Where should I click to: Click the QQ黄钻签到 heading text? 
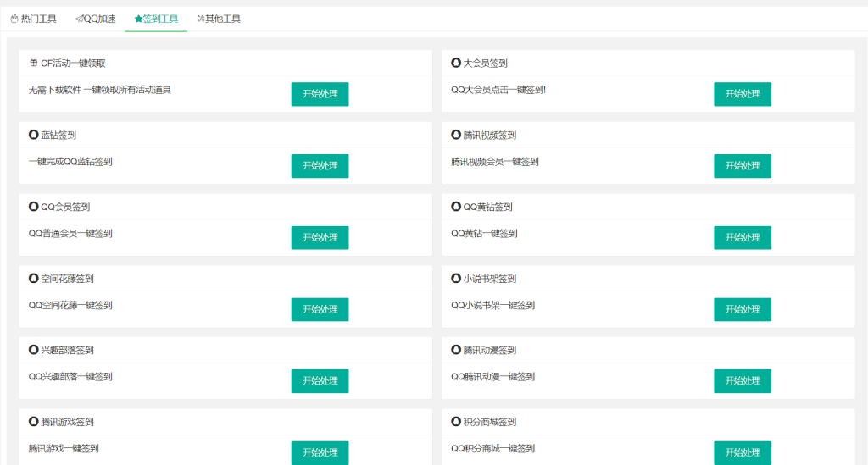click(487, 207)
